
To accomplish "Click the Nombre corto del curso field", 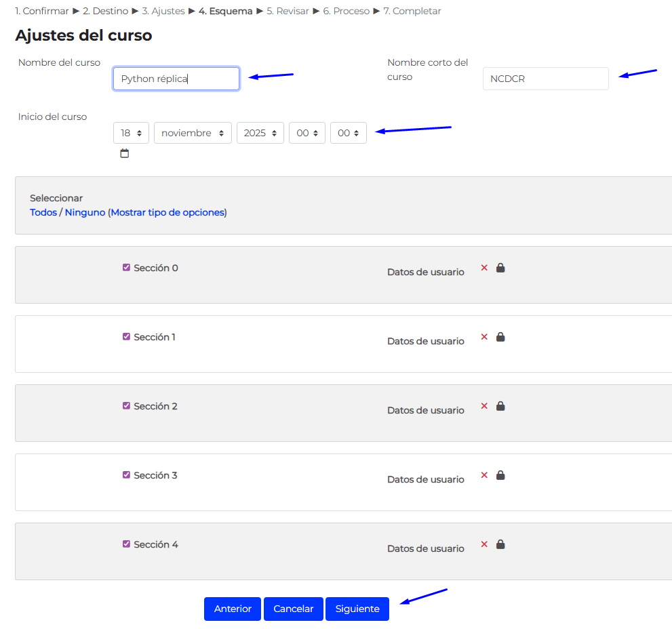I will coord(545,79).
